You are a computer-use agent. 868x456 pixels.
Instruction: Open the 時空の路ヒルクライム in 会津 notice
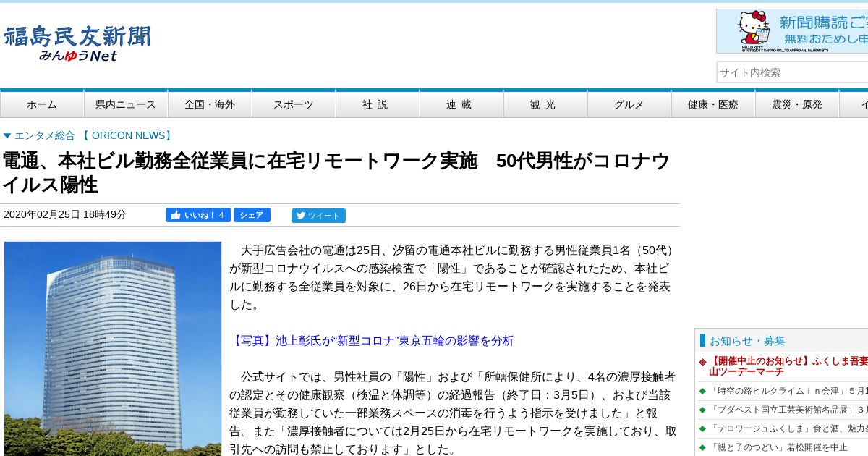(x=788, y=391)
